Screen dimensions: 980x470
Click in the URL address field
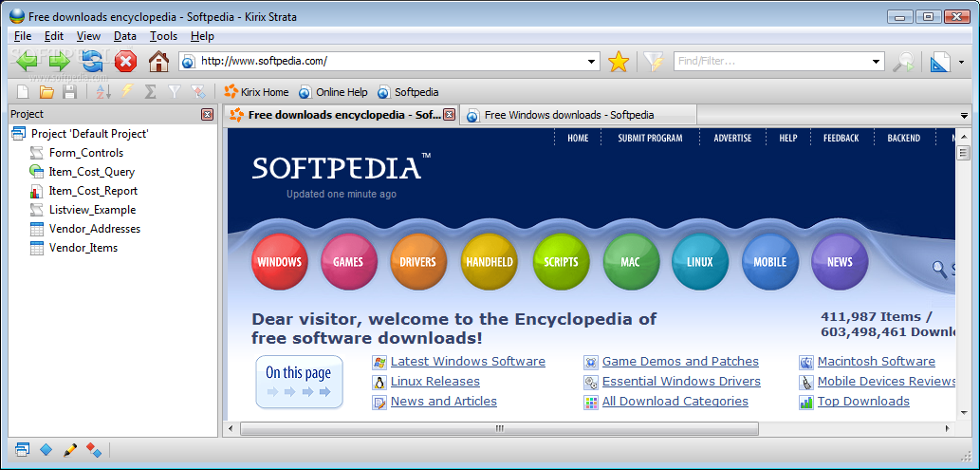391,62
